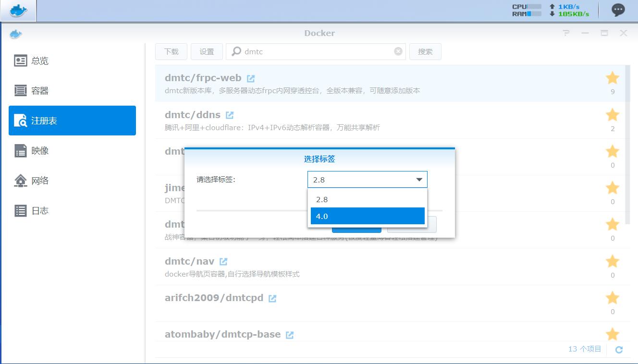This screenshot has height=364, width=638.
Task: Open external link for atombaby/dmtcp-base
Action: point(290,335)
